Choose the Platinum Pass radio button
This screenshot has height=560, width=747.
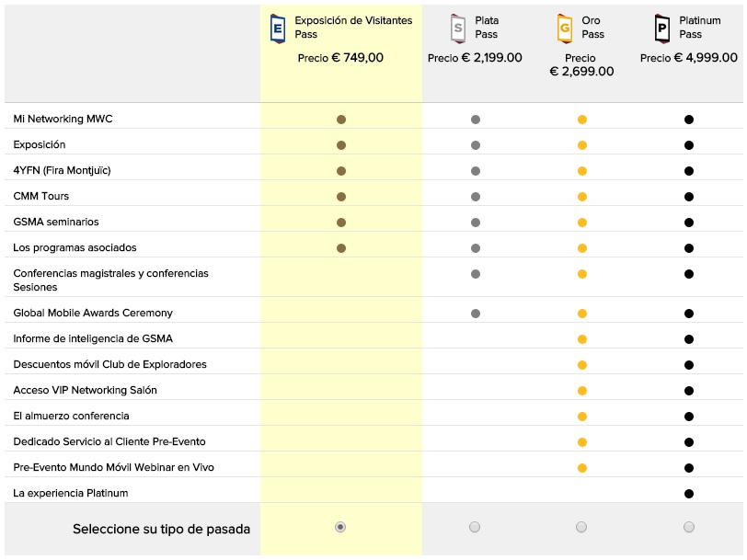689,527
